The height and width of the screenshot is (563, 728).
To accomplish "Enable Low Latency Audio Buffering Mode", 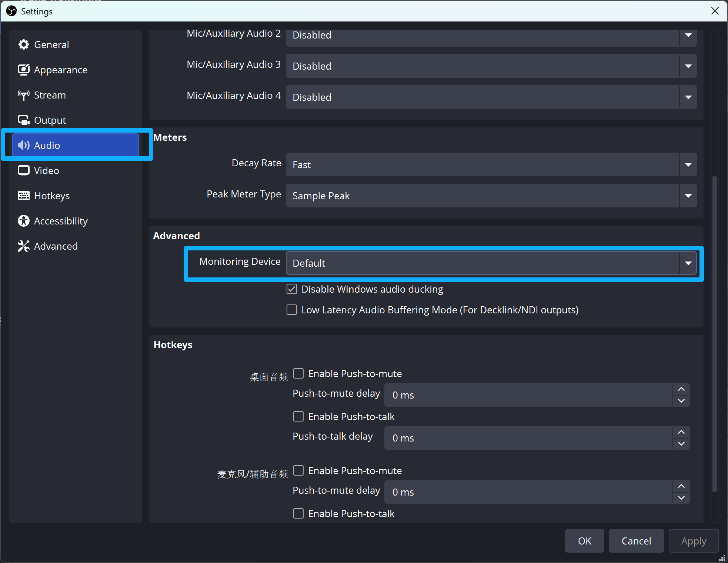I will [x=292, y=310].
